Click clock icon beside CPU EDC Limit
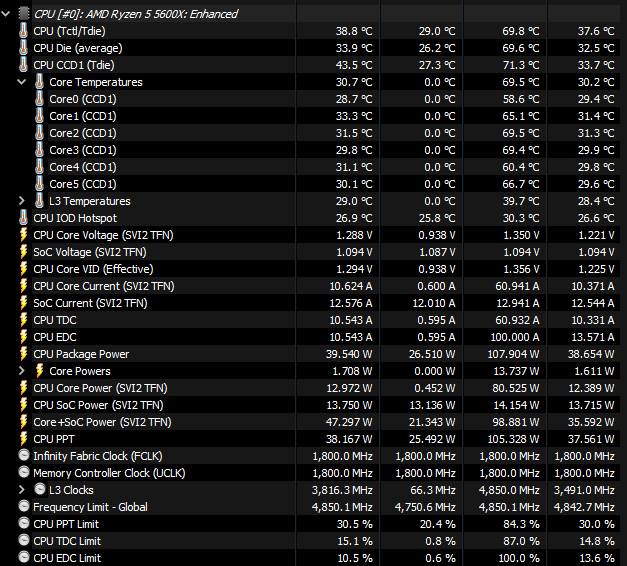The height and width of the screenshot is (566, 627). [24, 557]
